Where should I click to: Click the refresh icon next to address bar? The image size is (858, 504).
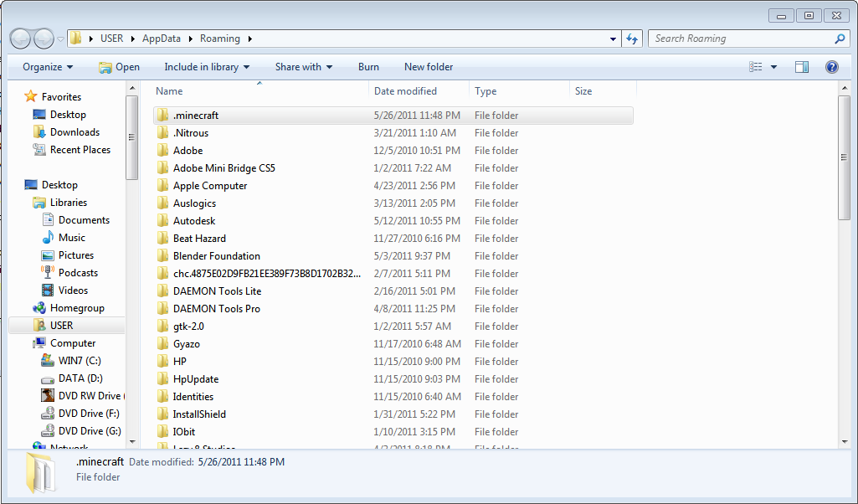point(632,39)
